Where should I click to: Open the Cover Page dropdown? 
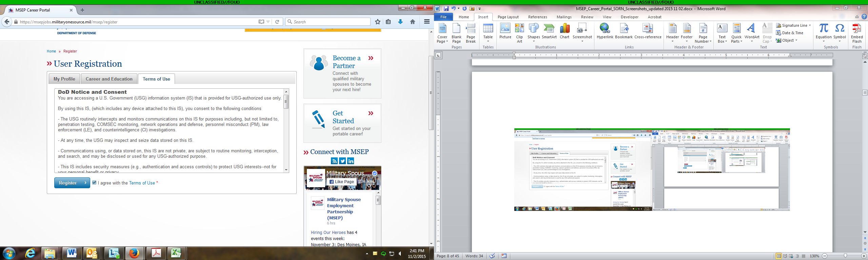coord(442,33)
